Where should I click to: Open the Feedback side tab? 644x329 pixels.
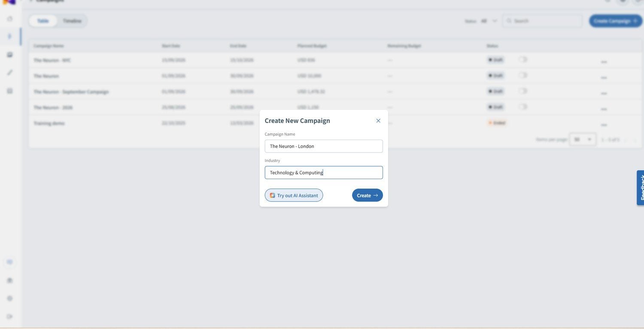[641, 188]
